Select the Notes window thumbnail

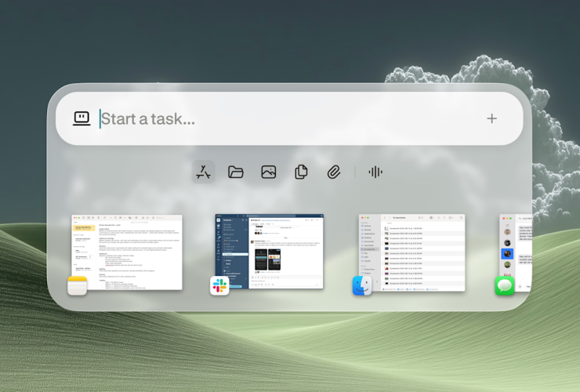point(127,252)
